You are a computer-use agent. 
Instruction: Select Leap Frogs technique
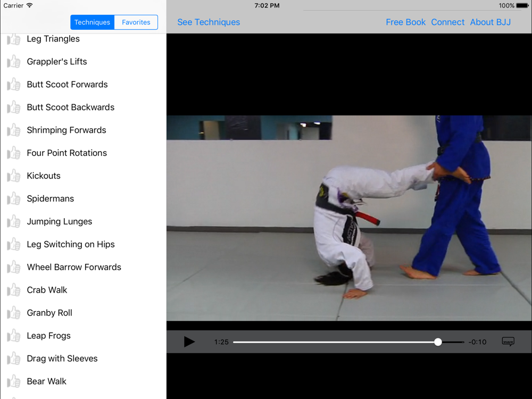click(49, 336)
